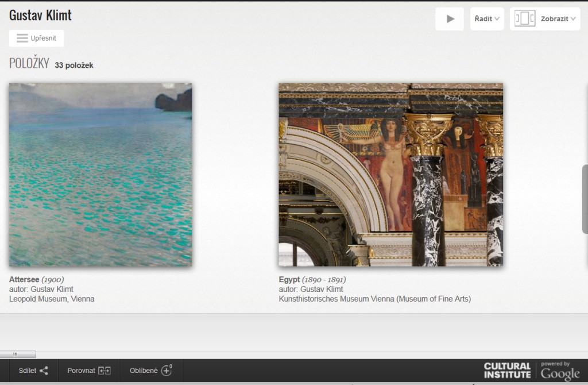This screenshot has width=588, height=385.
Task: Click the Upřesnit refine button
Action: tap(36, 38)
